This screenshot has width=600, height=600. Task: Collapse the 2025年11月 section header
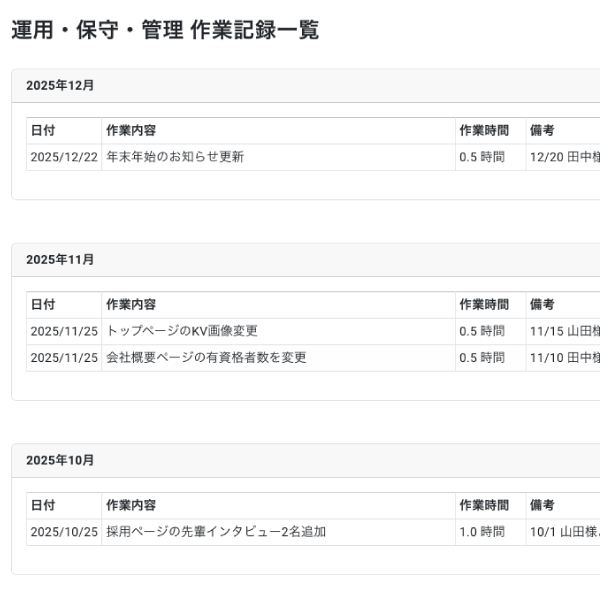[60, 260]
